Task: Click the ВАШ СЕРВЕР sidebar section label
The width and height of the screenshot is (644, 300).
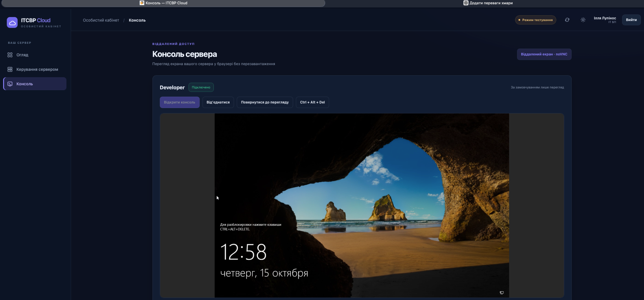Action: click(x=19, y=43)
